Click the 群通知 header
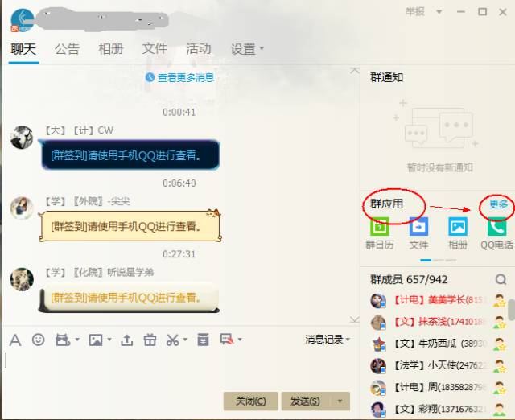Screen dimensions: 515x420 point(386,77)
